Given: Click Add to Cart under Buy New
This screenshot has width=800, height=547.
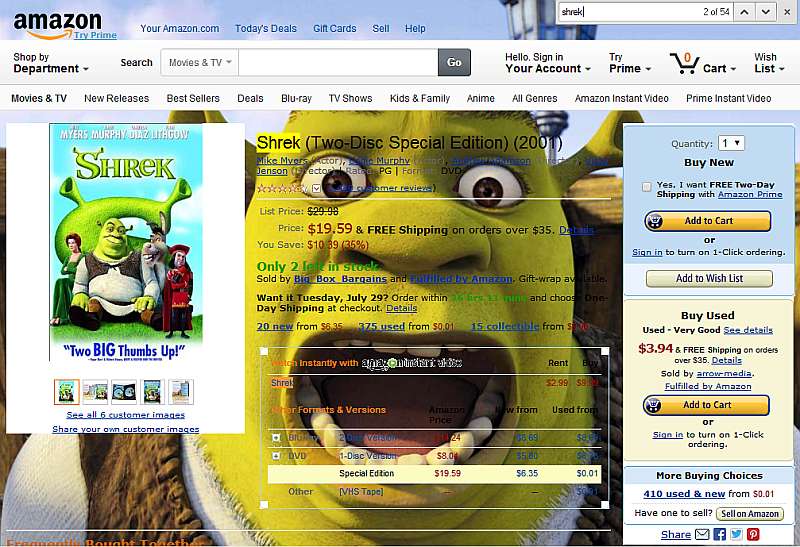Looking at the screenshot, I should click(x=708, y=221).
